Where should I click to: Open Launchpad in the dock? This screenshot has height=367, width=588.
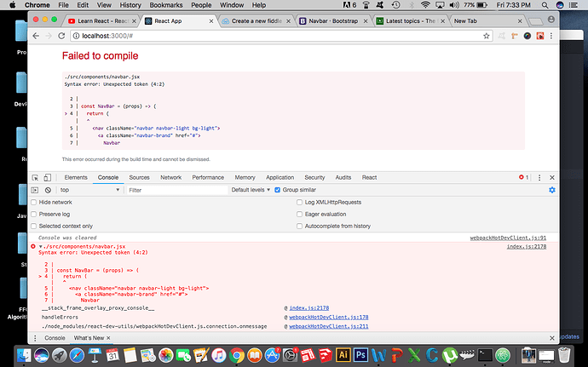pos(60,355)
